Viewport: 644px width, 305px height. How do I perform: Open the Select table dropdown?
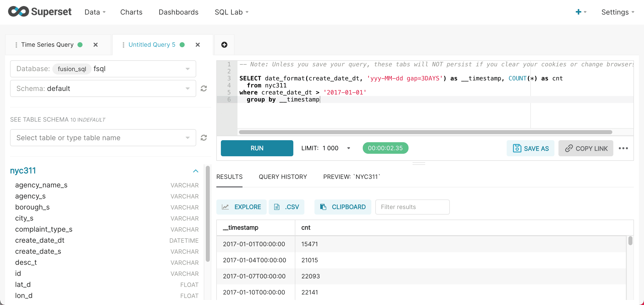[x=103, y=138]
